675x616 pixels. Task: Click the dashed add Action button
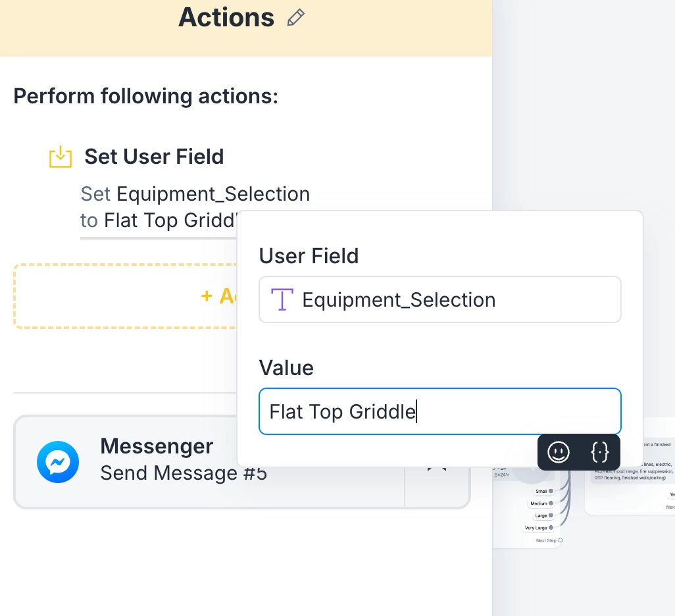(125, 296)
